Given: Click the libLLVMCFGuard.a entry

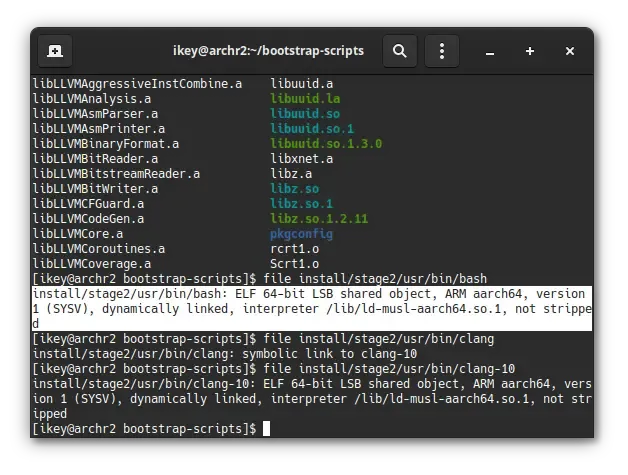Looking at the screenshot, I should (89, 204).
